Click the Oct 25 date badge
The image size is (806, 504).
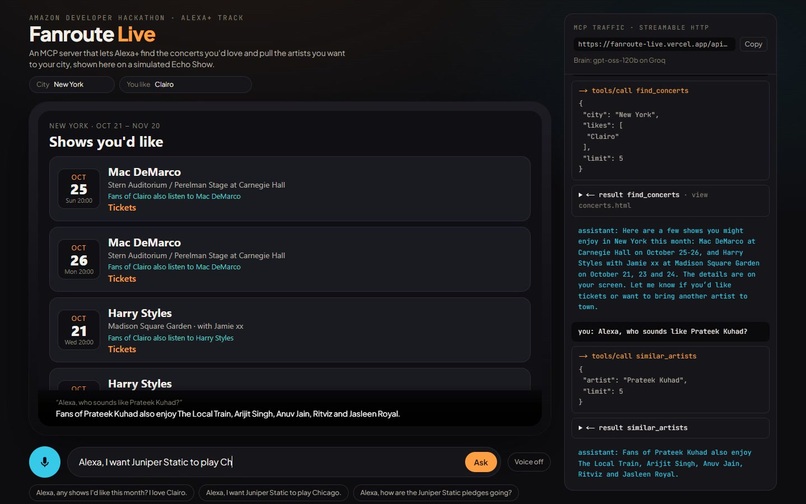79,189
